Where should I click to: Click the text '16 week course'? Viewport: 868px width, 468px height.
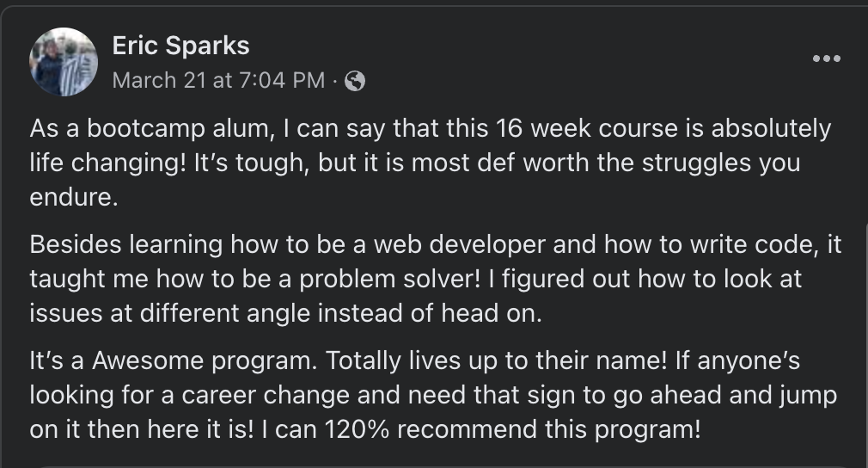click(586, 128)
